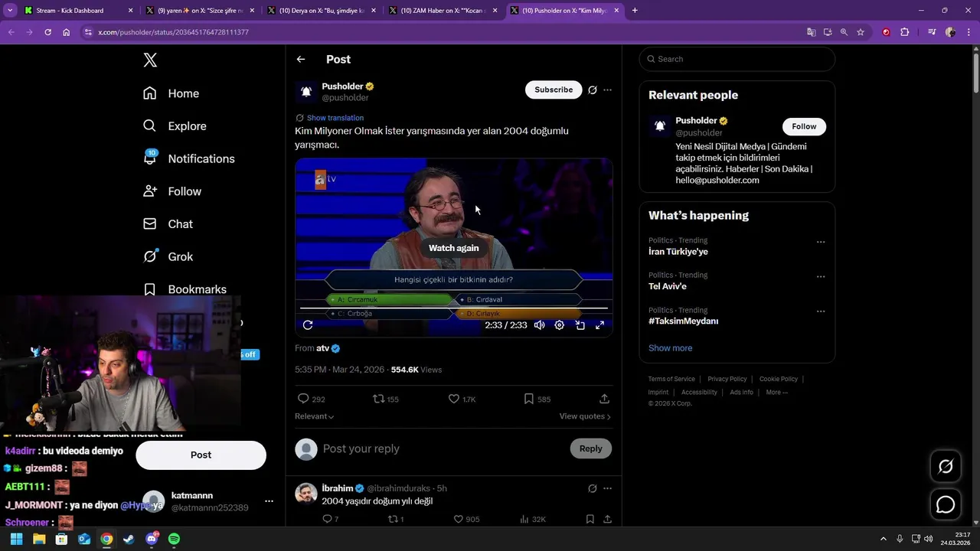Open the #TaksimMeydanı trend
Viewport: 980px width, 551px height.
683,321
